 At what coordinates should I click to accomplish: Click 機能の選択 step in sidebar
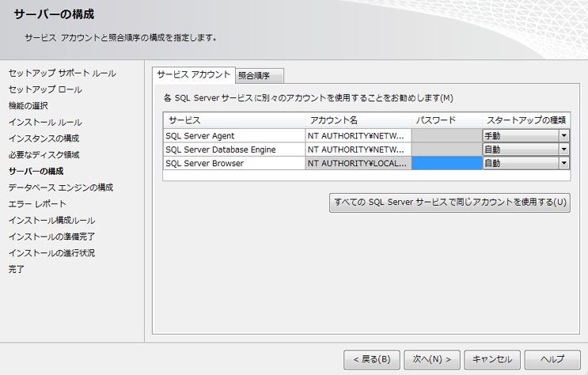click(28, 106)
